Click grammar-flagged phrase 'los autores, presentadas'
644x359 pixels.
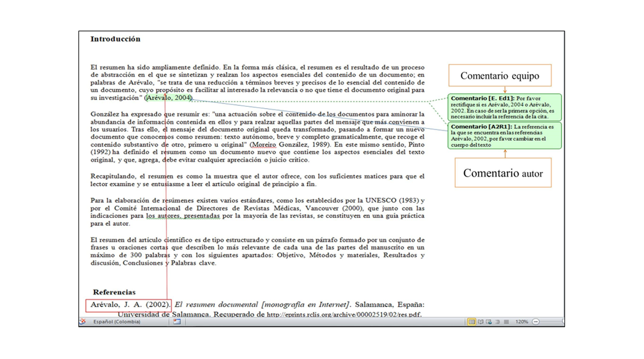click(x=183, y=216)
